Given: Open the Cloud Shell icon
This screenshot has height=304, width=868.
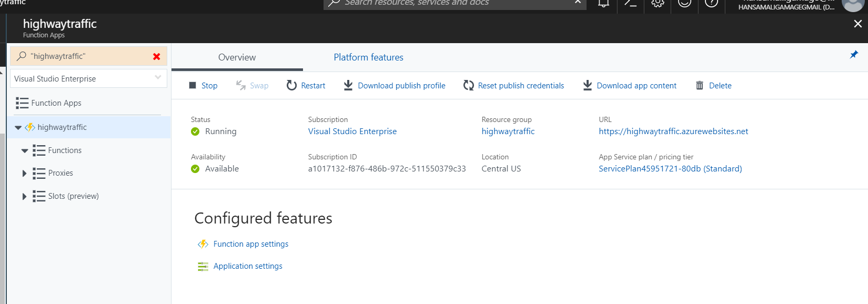Looking at the screenshot, I should coord(630,3).
